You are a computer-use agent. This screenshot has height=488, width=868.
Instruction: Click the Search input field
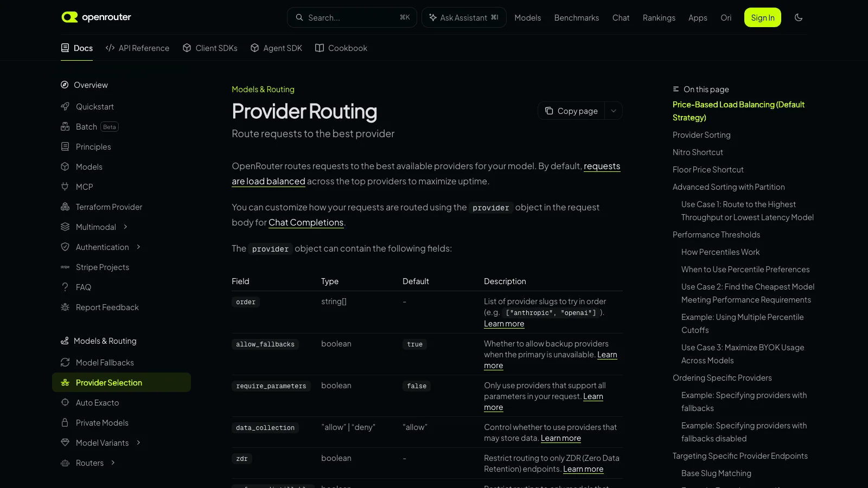pos(352,17)
